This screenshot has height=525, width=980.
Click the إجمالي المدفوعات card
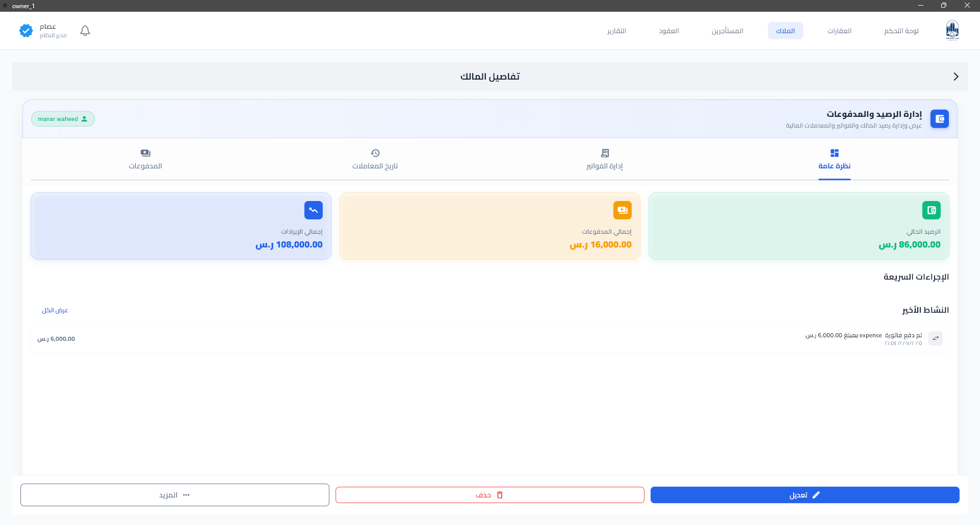pos(490,226)
